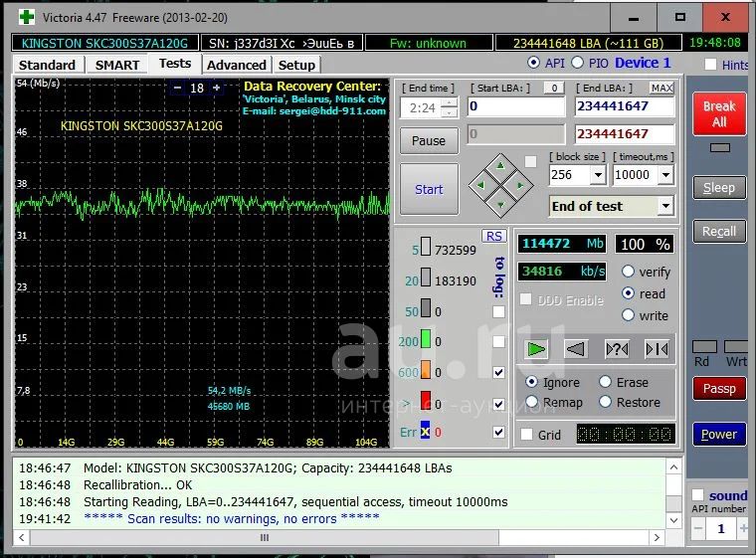Click the green forward play scan icon
Image resolution: width=756 pixels, height=558 pixels.
[537, 349]
